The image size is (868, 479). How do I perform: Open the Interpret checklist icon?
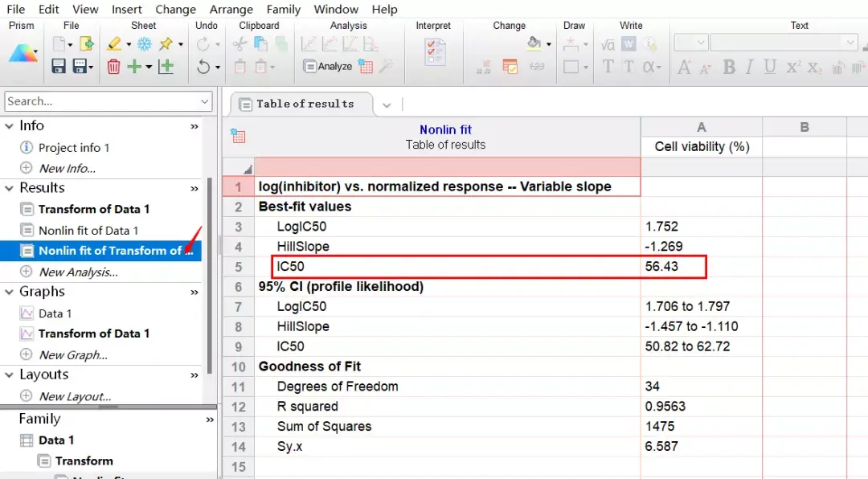435,51
